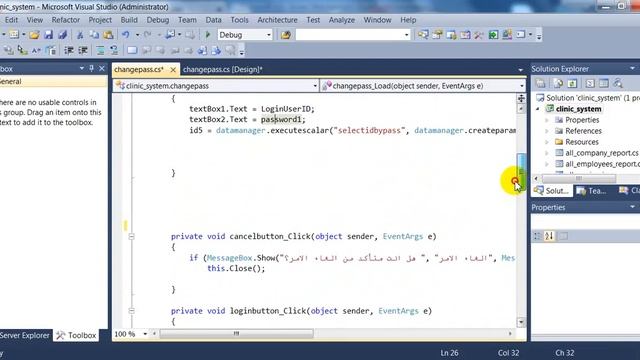Click the Find combo box text field

349,35
